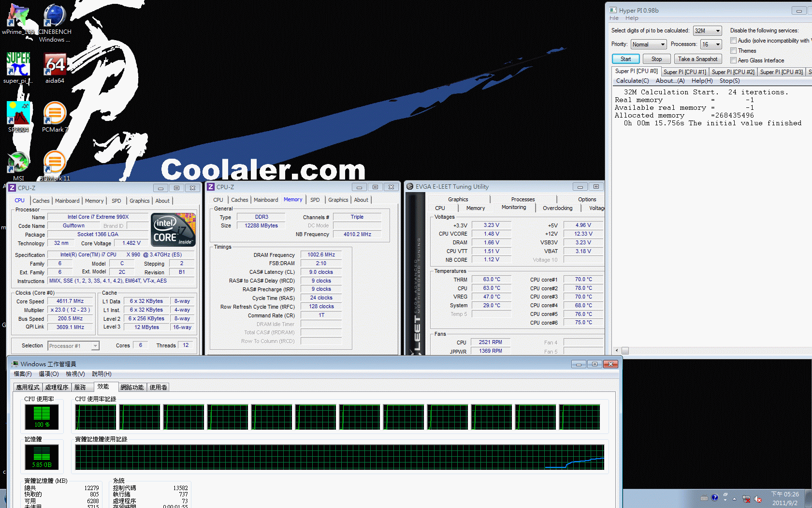Click the memory 5.85 GB meter
This screenshot has width=812, height=508.
(42, 457)
